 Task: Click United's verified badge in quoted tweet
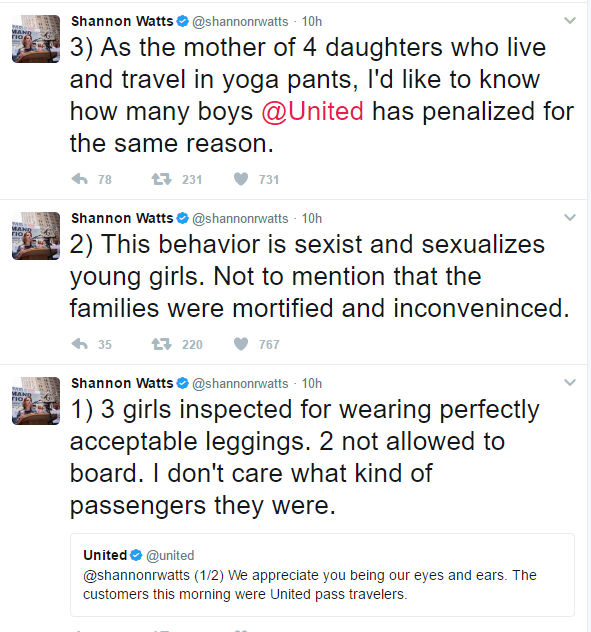(136, 555)
